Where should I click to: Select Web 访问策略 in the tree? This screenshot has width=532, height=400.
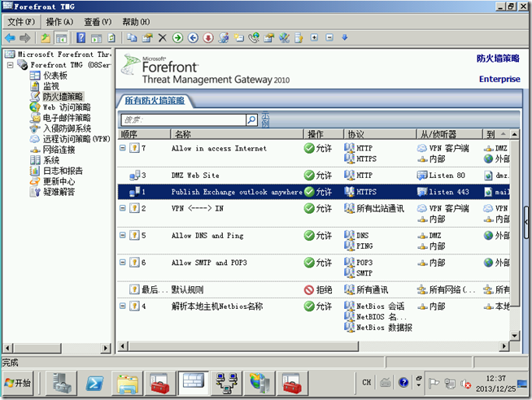67,107
